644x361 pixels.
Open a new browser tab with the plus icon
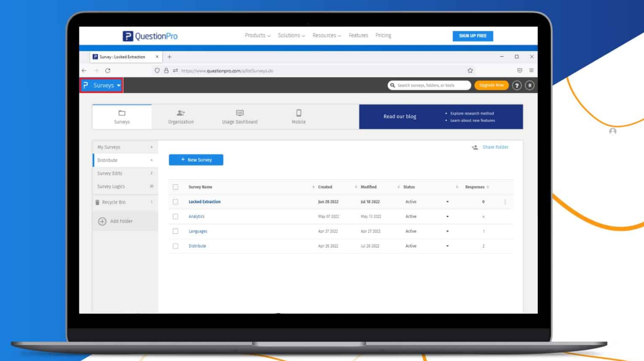click(x=169, y=57)
